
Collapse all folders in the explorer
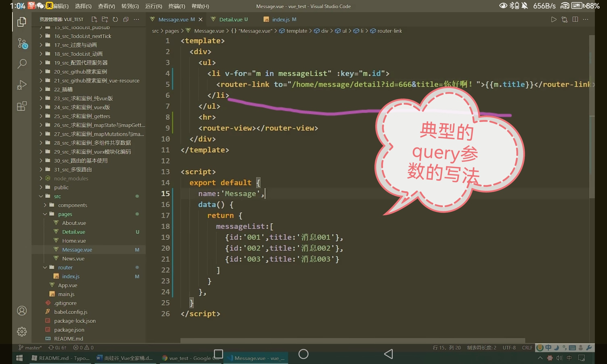pyautogui.click(x=126, y=19)
